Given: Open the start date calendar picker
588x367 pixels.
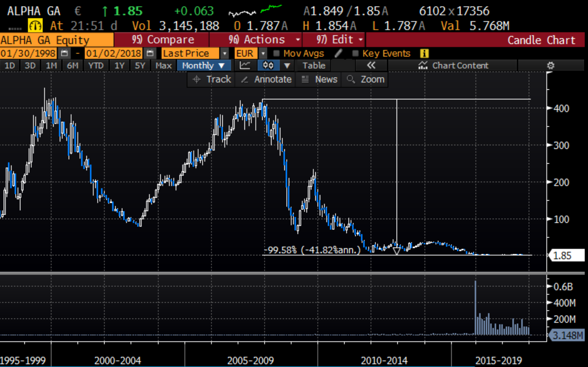Looking at the screenshot, I should click(x=64, y=54).
